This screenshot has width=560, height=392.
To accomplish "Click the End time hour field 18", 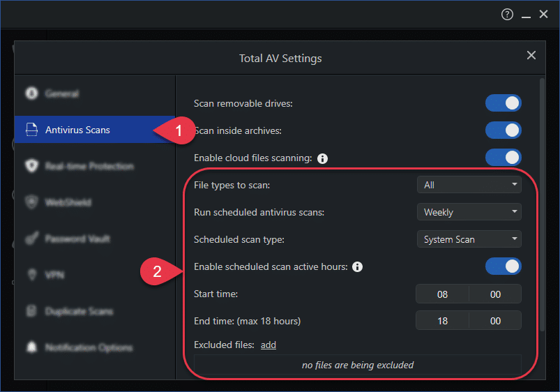I will tap(443, 321).
